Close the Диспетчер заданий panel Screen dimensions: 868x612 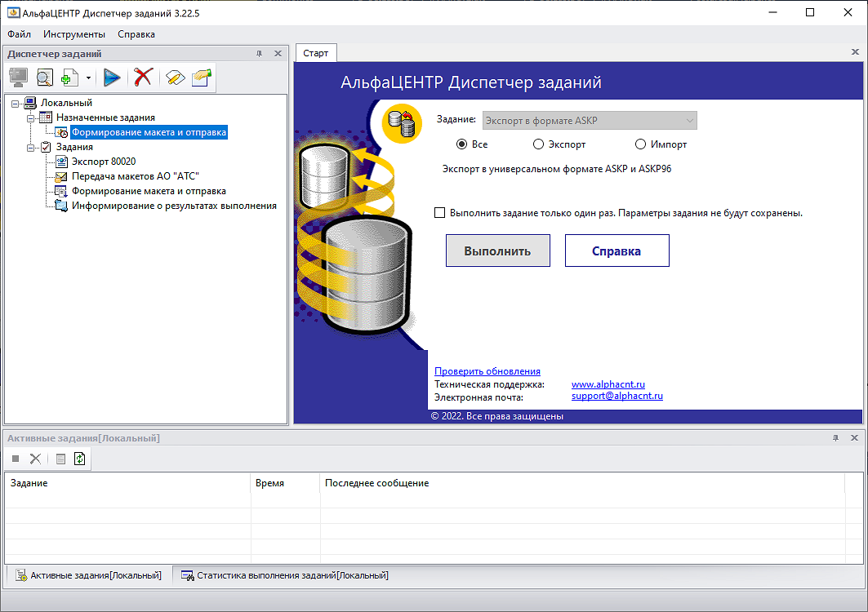pyautogui.click(x=278, y=54)
